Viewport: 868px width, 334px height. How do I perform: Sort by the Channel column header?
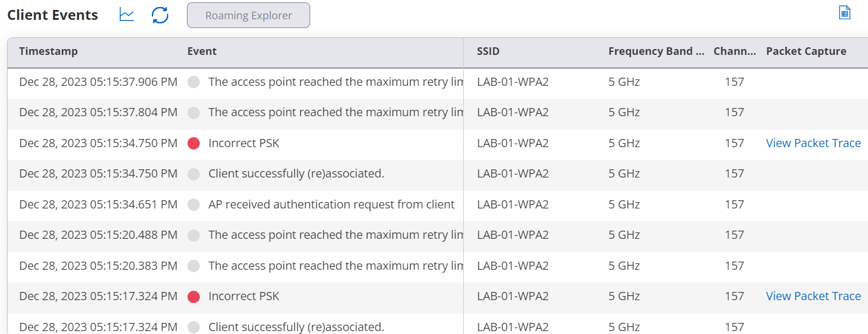(x=734, y=51)
